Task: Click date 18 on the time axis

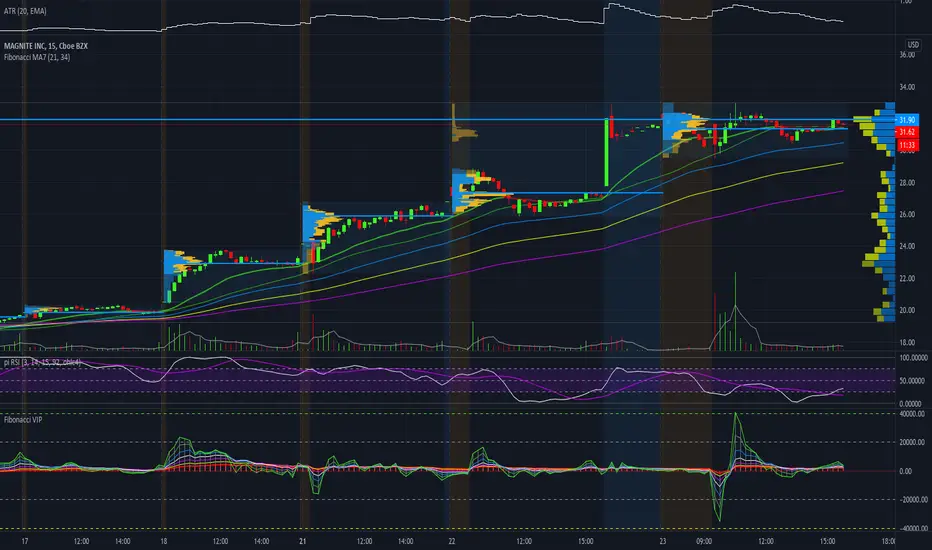Action: 163,542
